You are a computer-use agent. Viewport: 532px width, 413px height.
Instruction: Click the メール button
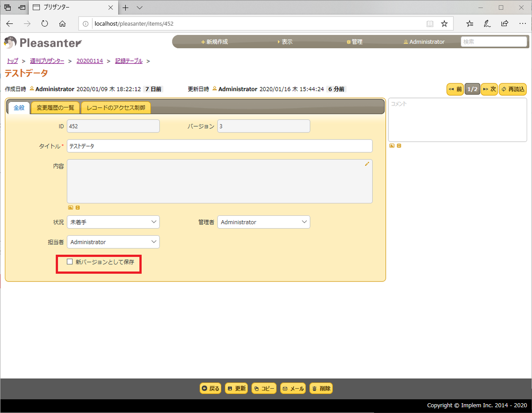[293, 389]
